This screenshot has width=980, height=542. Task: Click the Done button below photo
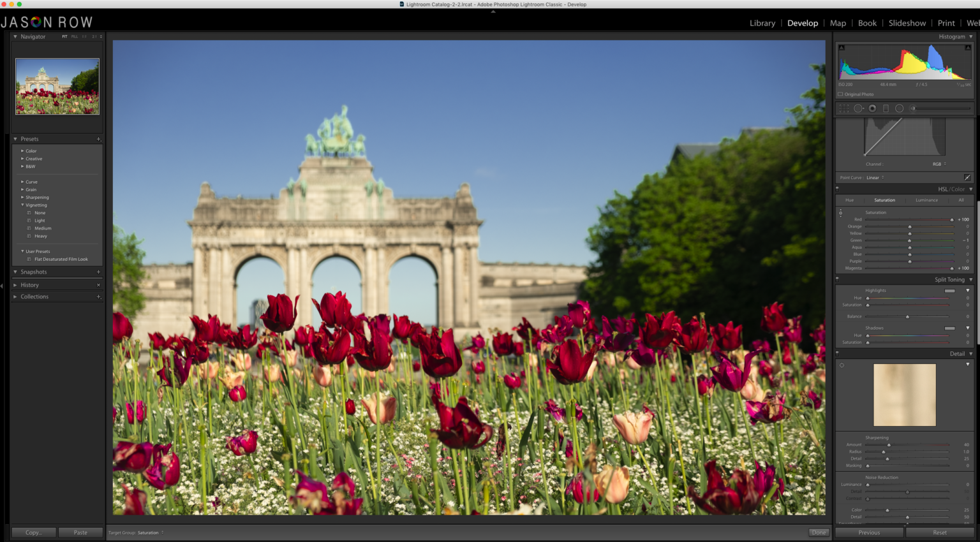click(819, 532)
